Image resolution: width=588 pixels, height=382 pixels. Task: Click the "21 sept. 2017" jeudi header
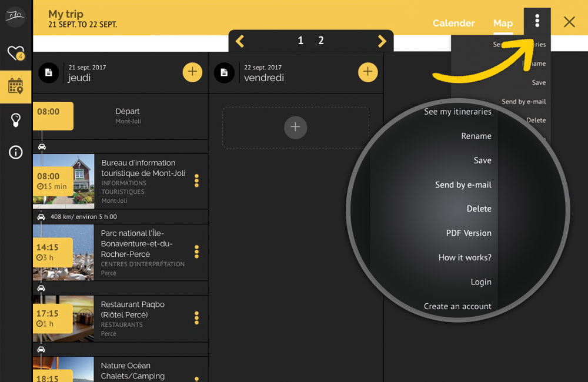tap(87, 68)
